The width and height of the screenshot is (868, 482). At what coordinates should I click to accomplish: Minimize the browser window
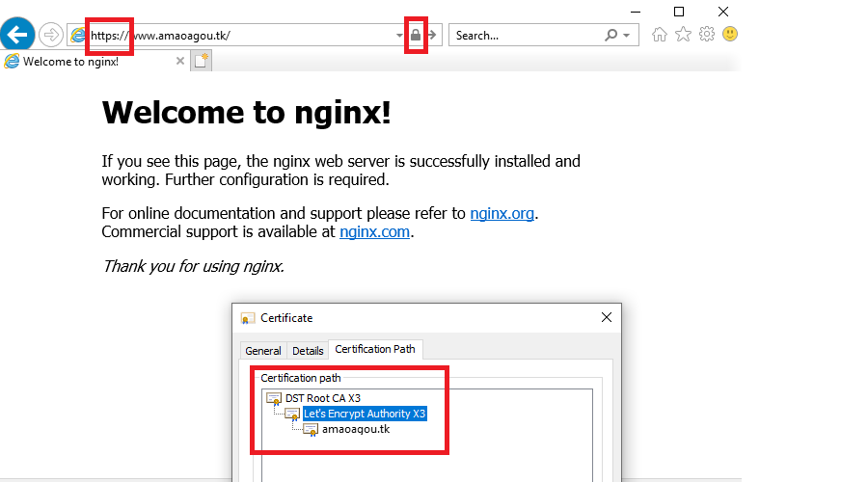click(636, 12)
